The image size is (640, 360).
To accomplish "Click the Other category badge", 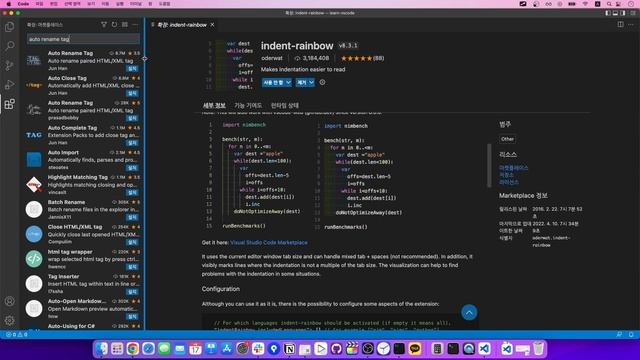I will pyautogui.click(x=507, y=139).
